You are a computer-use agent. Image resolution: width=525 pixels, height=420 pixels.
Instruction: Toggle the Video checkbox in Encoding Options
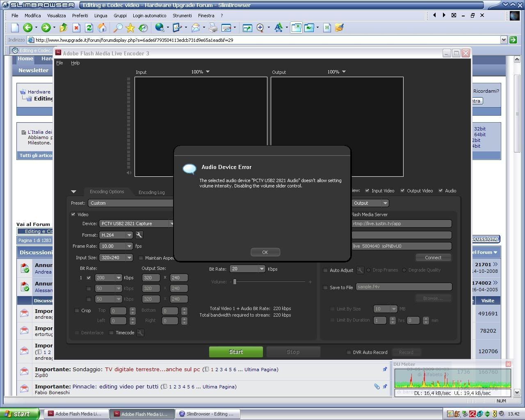73,214
